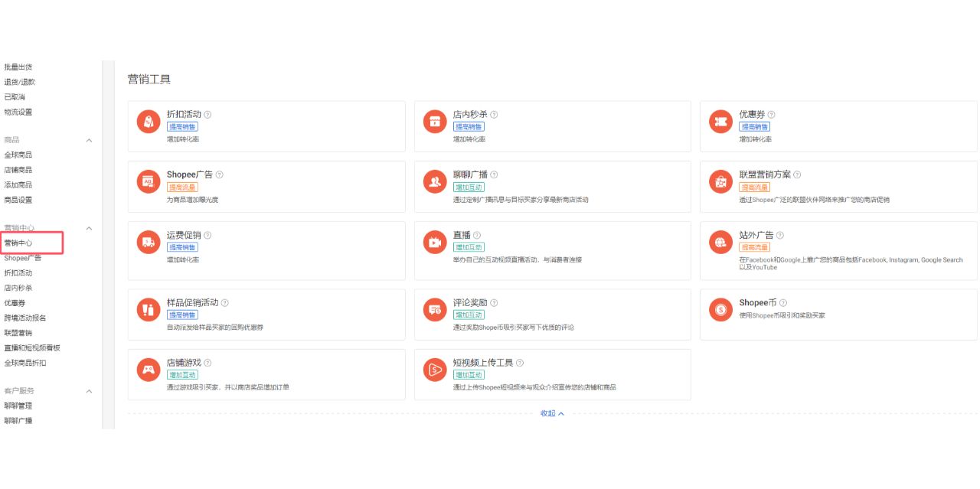Screen dimensions: 980x489
Task: Open 批量出货 in sidebar
Action: pyautogui.click(x=18, y=67)
